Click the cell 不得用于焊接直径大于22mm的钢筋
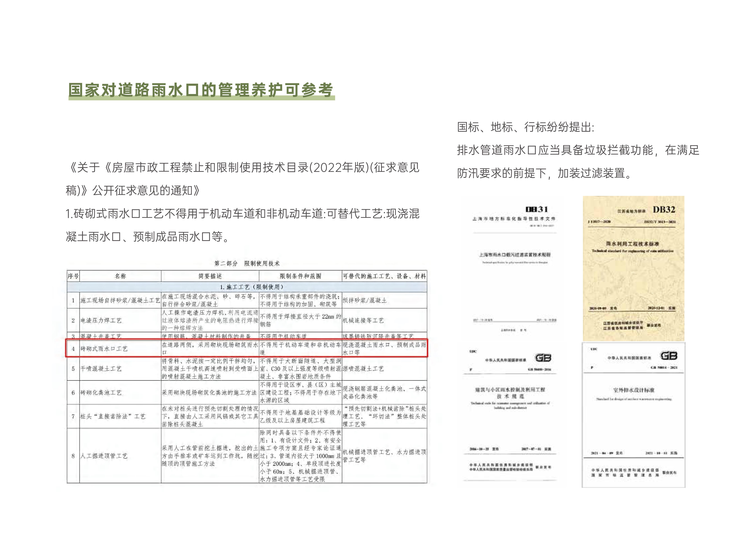Image resolution: width=756 pixels, height=557 pixels. coord(300,320)
